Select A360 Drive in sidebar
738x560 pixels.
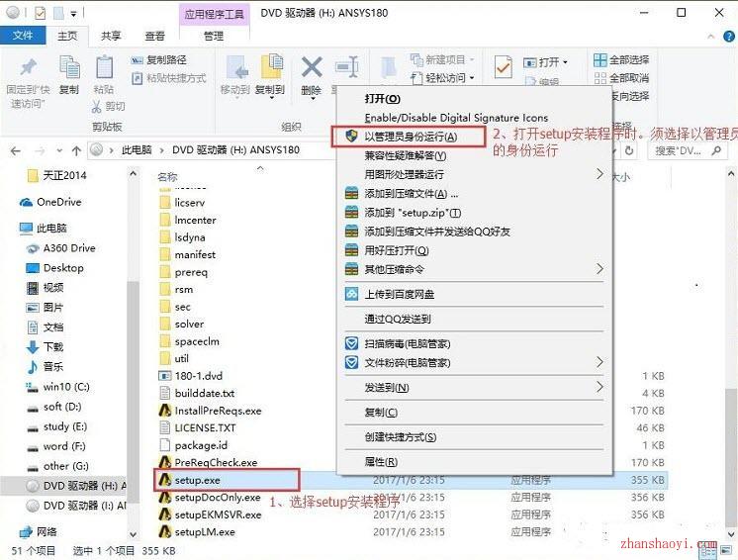61,248
